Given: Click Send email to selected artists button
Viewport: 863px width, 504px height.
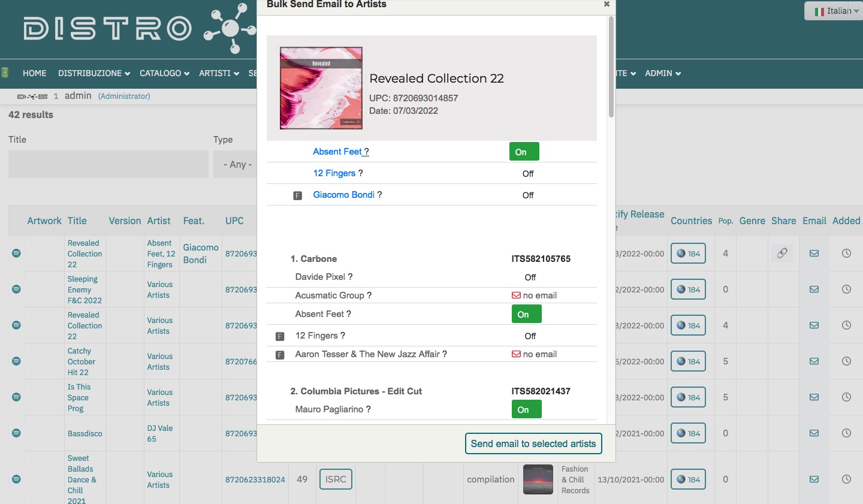Looking at the screenshot, I should point(533,443).
